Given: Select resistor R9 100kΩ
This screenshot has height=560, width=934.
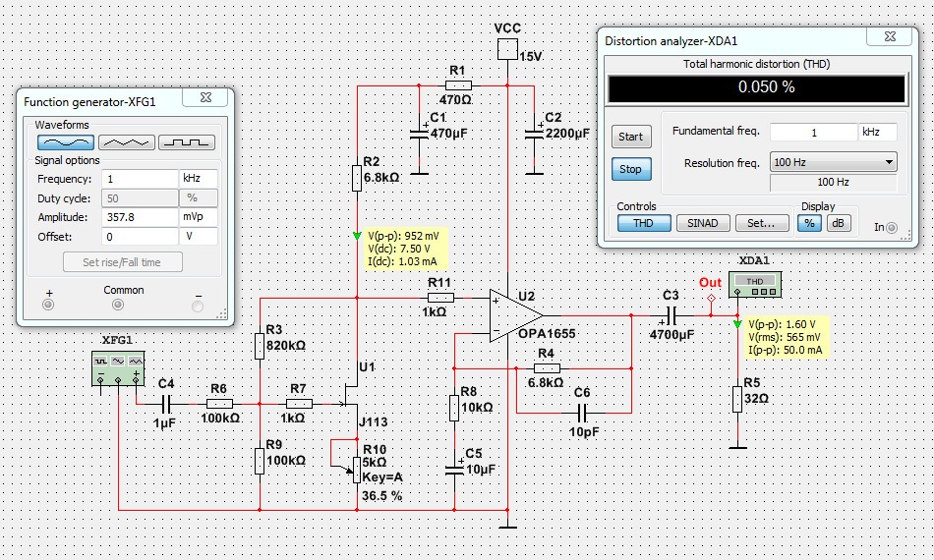Looking at the screenshot, I should (x=260, y=461).
